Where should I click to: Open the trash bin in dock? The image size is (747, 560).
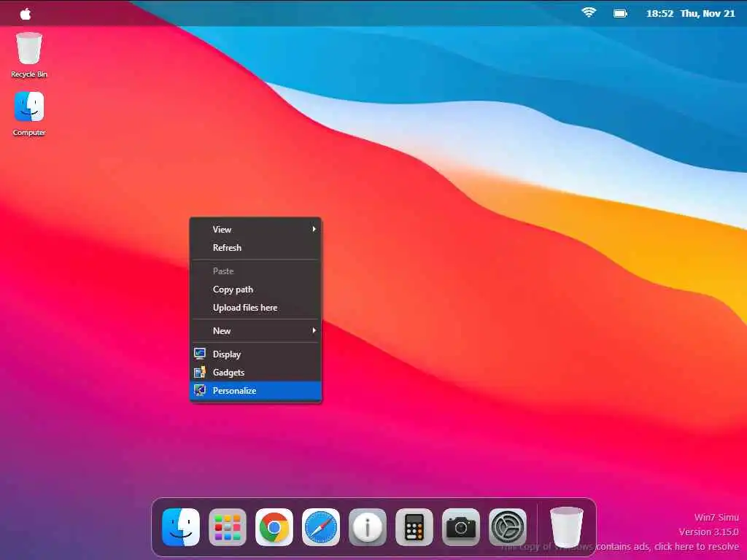click(566, 527)
